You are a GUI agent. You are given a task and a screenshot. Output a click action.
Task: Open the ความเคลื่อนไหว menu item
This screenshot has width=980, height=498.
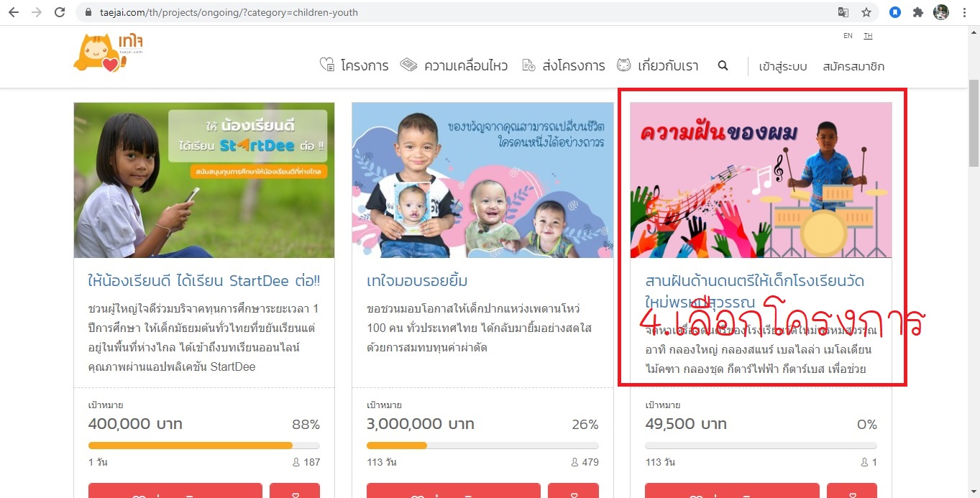point(454,65)
